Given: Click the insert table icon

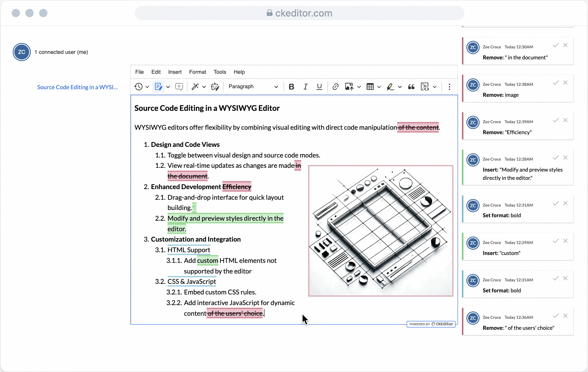Looking at the screenshot, I should pos(370,87).
